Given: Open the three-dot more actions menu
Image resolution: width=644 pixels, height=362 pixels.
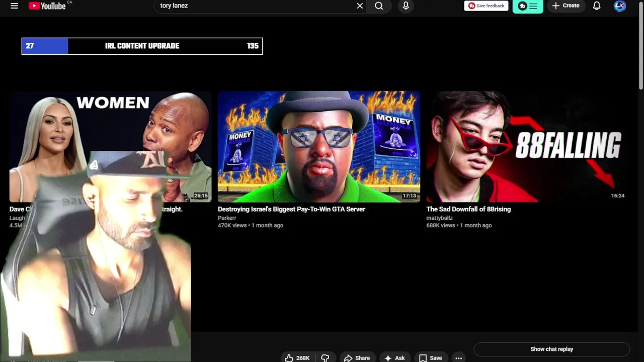Looking at the screenshot, I should [x=458, y=357].
